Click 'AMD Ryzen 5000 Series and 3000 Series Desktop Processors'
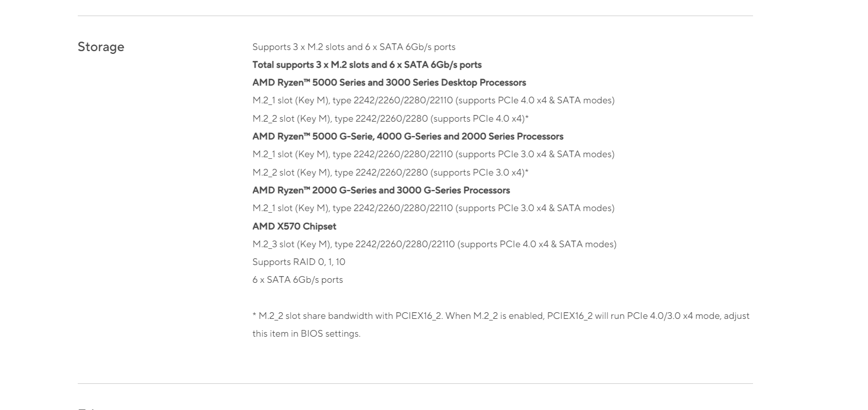The width and height of the screenshot is (868, 410). pyautogui.click(x=389, y=83)
